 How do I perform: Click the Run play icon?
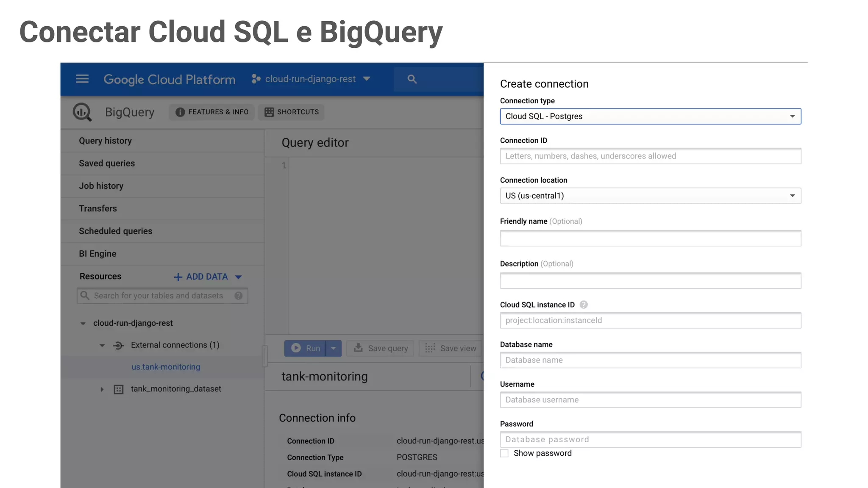pos(296,348)
